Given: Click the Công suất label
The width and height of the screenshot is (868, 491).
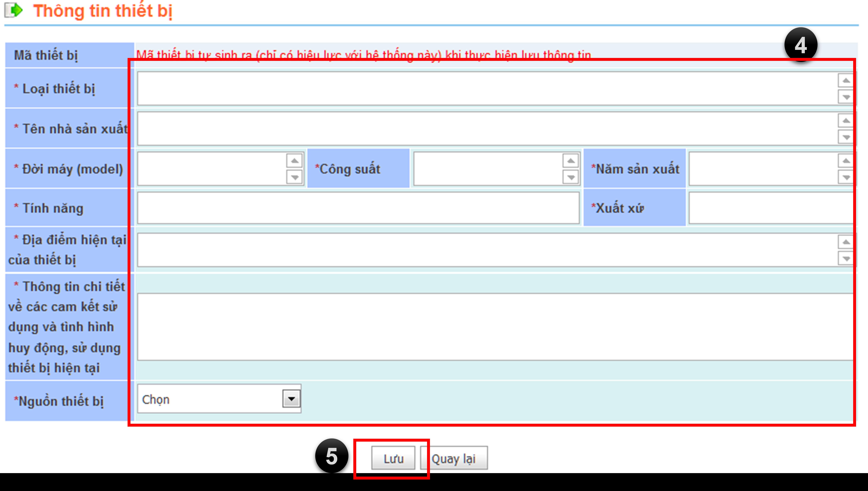Looking at the screenshot, I should pos(347,169).
